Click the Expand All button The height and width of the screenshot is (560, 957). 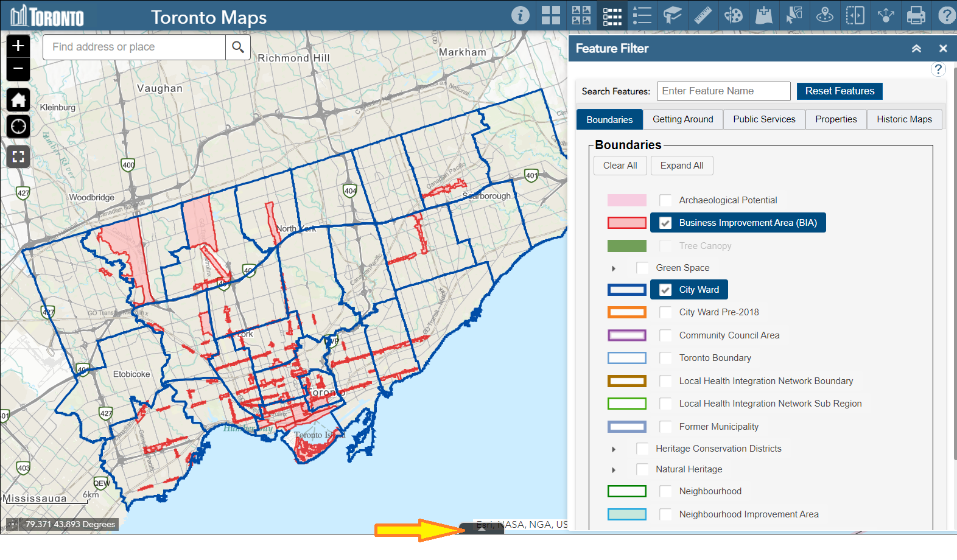[681, 166]
